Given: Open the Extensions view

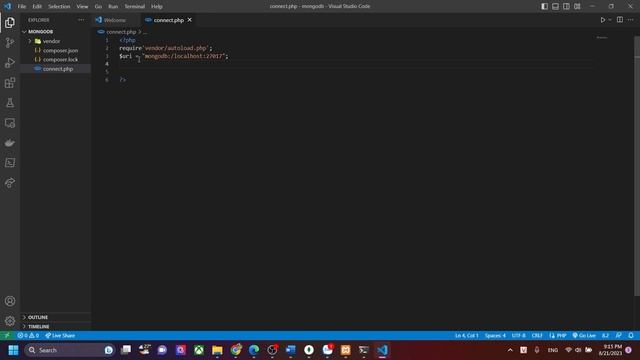Looking at the screenshot, I should (x=10, y=83).
